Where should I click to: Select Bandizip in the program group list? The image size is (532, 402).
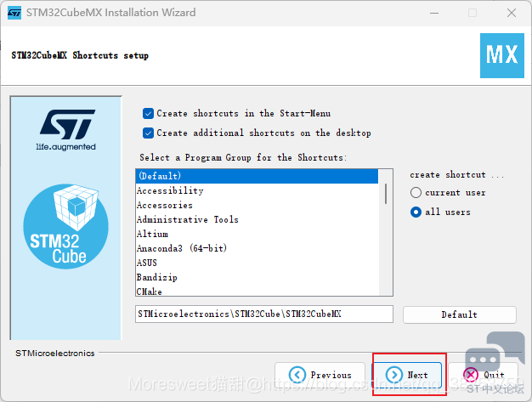click(x=257, y=277)
